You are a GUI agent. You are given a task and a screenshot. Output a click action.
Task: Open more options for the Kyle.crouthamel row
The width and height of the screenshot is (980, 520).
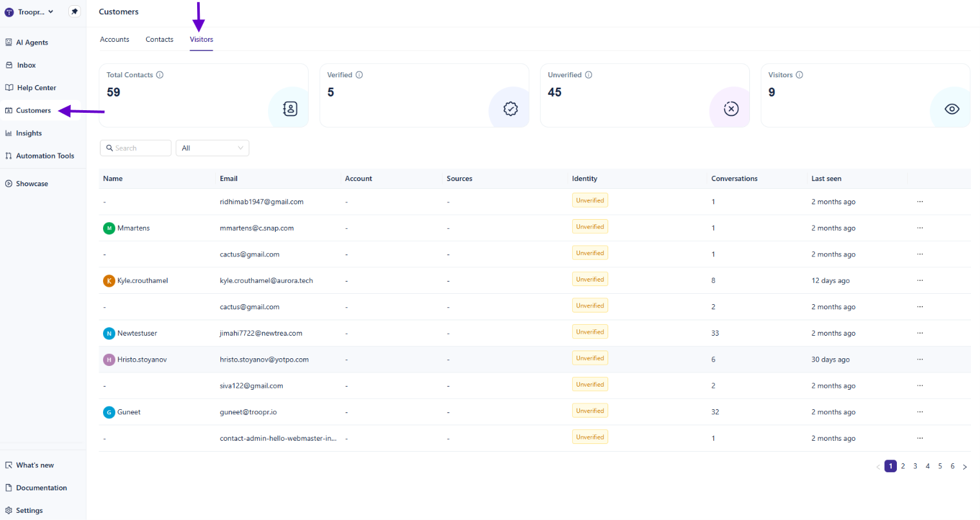920,280
